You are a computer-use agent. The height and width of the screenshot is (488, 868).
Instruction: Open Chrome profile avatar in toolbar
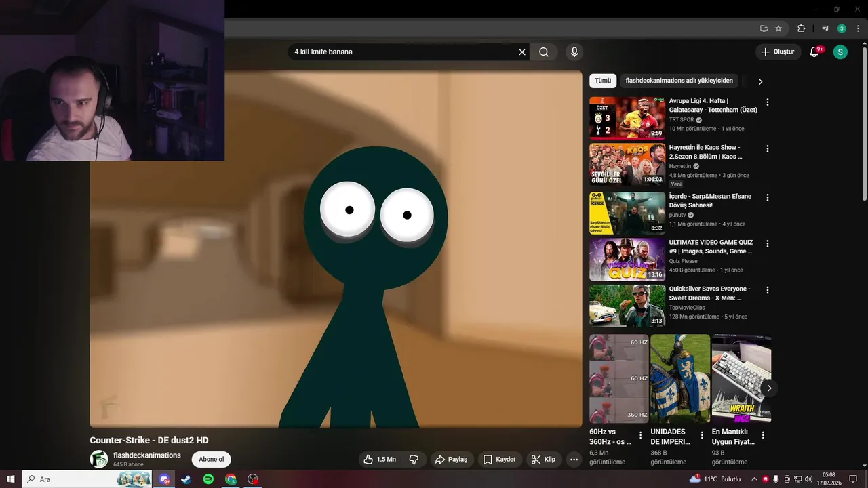point(842,28)
